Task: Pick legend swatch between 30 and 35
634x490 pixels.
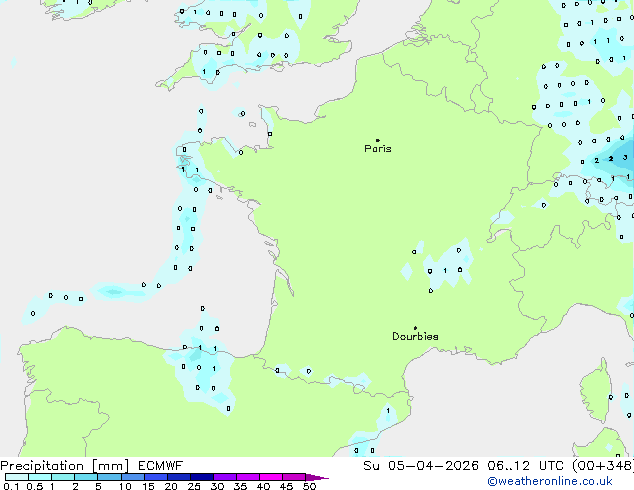Action: tap(224, 477)
